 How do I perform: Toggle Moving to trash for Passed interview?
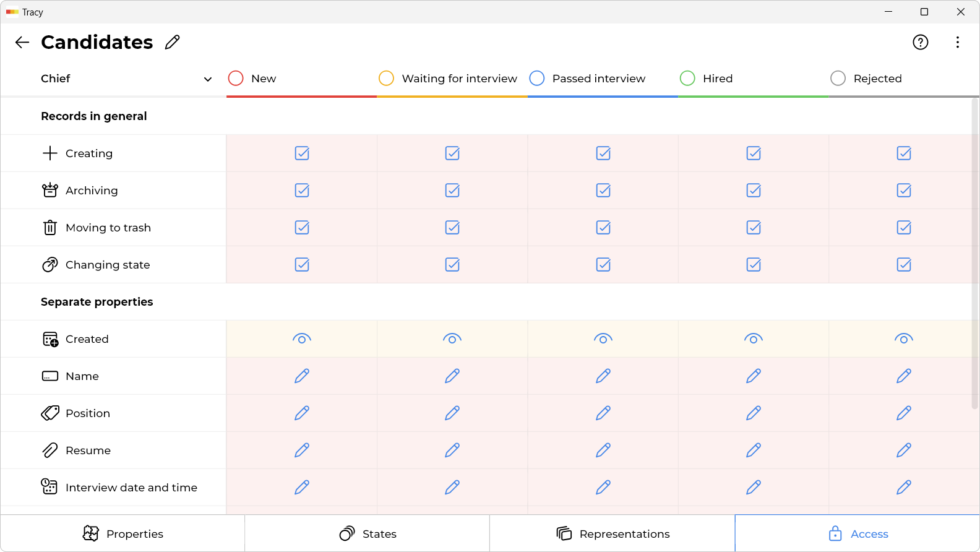(x=603, y=227)
